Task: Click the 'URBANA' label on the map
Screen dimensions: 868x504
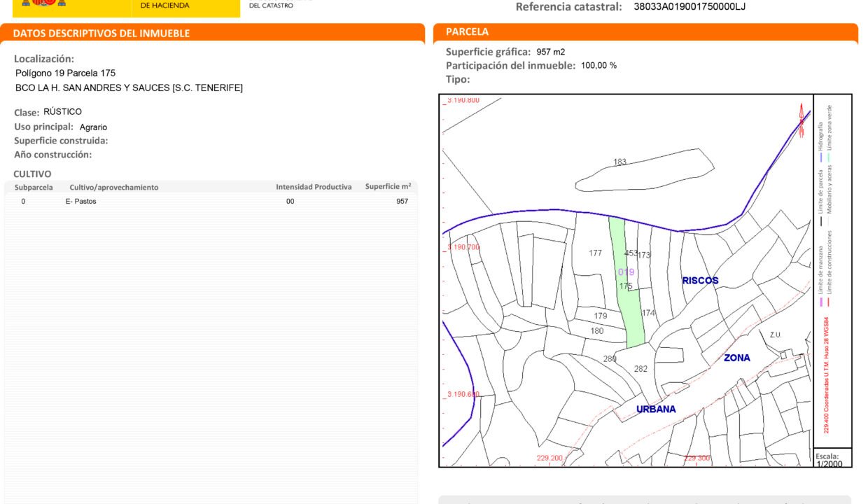Action: tap(657, 409)
